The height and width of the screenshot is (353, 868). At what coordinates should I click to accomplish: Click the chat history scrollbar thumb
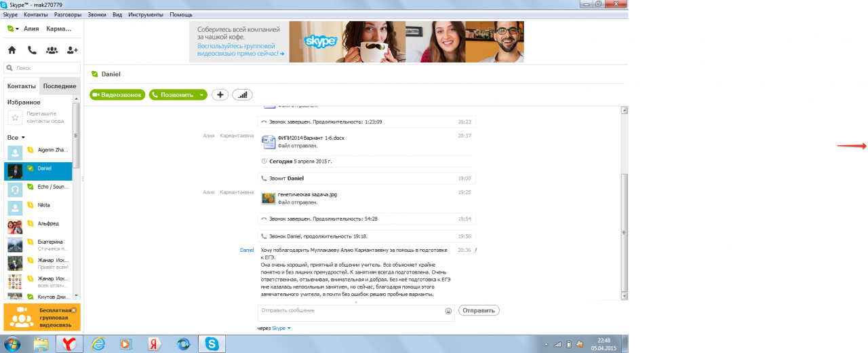(x=624, y=234)
